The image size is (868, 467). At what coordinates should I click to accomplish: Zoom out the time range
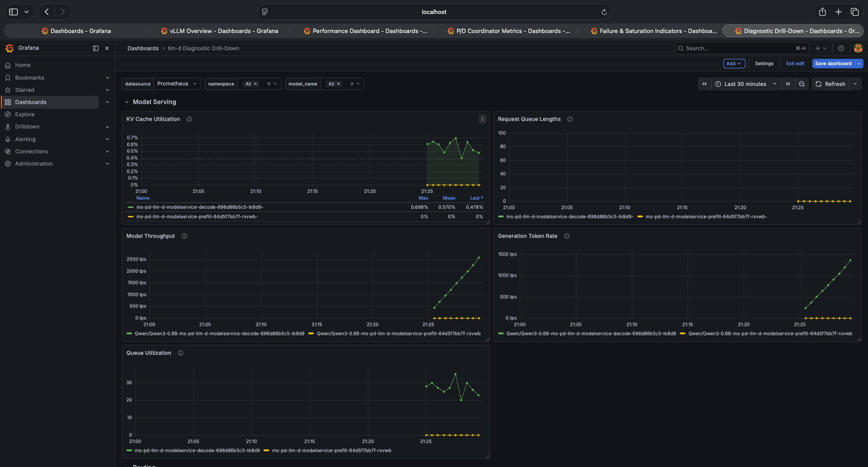pos(802,84)
